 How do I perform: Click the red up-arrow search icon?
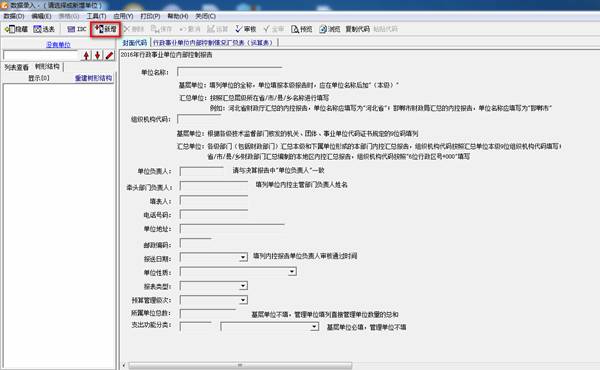coord(86,55)
